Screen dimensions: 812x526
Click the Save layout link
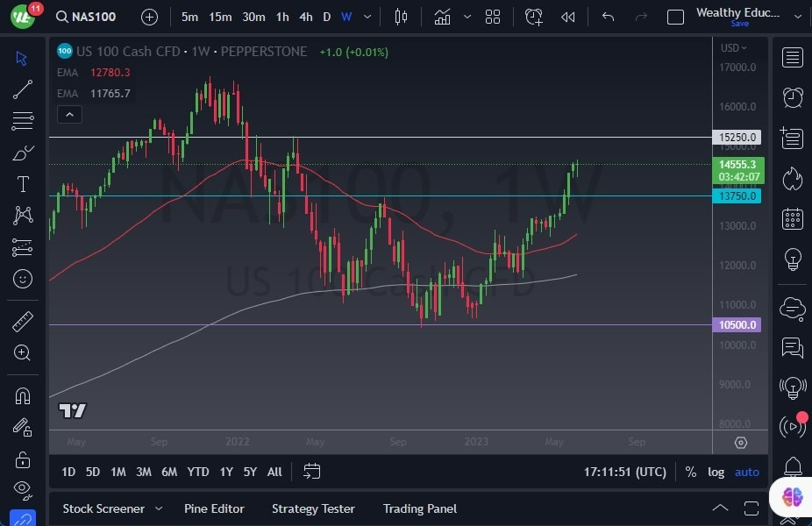pyautogui.click(x=740, y=24)
